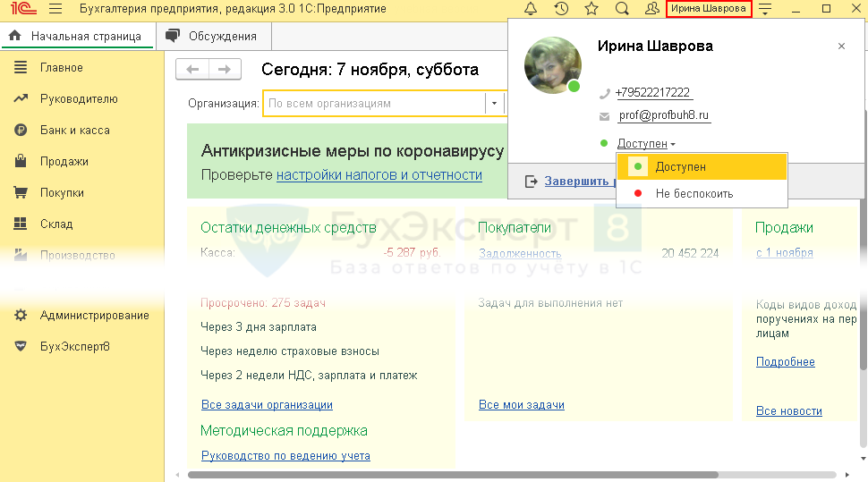Open the hamburger main menu icon
Image resolution: width=868 pixels, height=482 pixels.
(55, 9)
